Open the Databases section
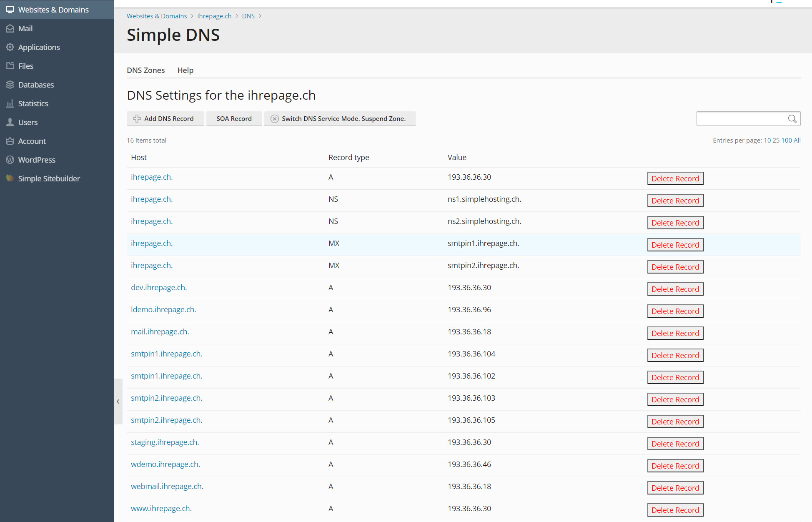The width and height of the screenshot is (812, 522). pos(36,85)
